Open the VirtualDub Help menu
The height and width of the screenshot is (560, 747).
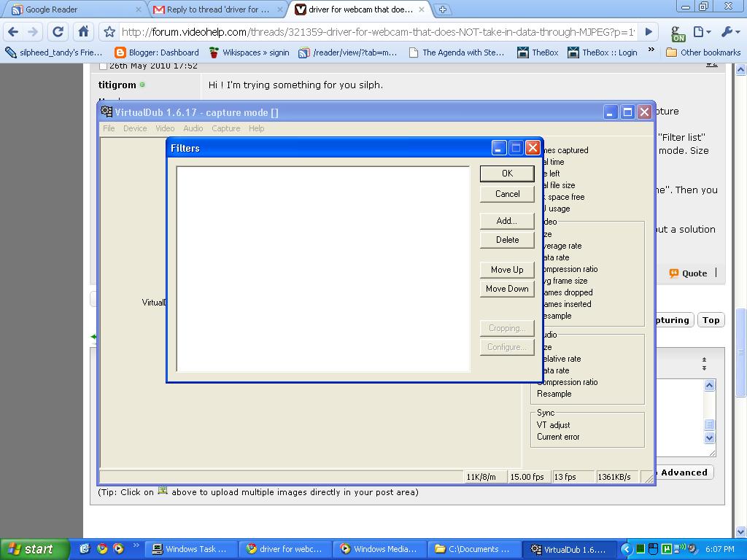pos(256,128)
